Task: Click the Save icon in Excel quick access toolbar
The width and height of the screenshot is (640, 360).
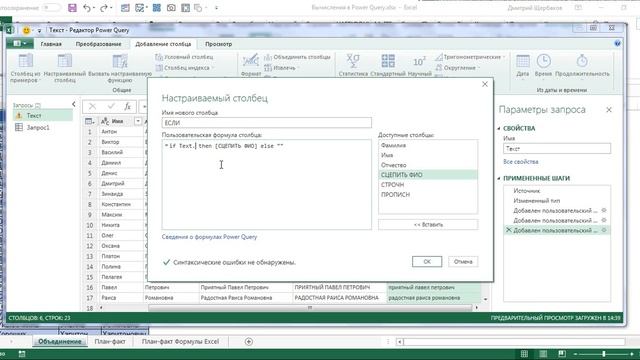Action: pos(72,8)
